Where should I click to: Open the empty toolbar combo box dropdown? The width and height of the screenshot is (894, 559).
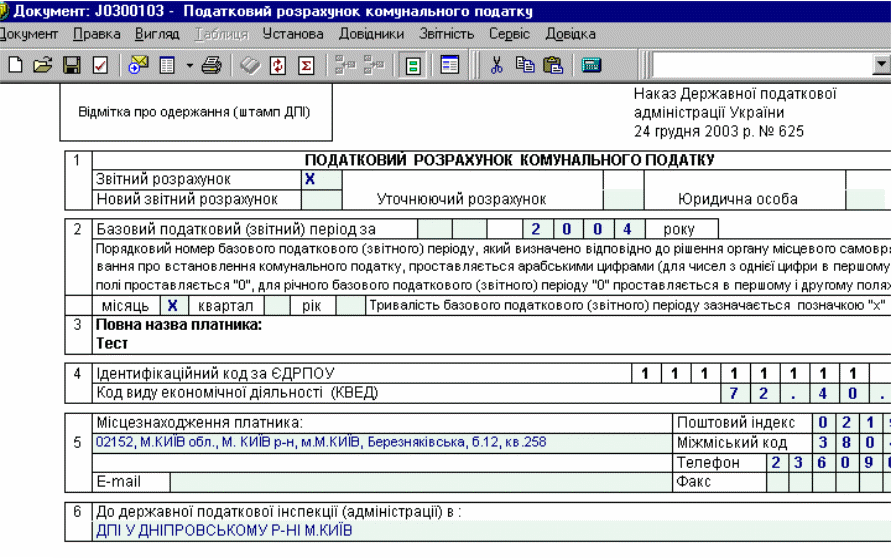tap(881, 65)
